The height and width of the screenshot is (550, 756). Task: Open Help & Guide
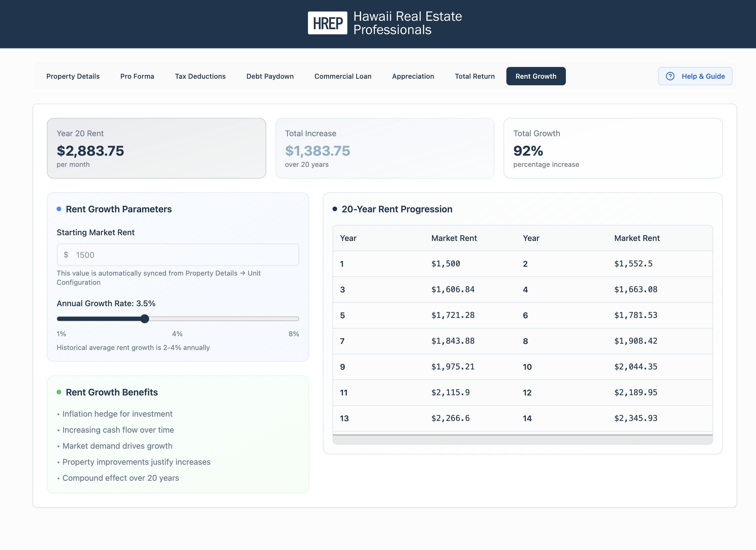[x=695, y=76]
